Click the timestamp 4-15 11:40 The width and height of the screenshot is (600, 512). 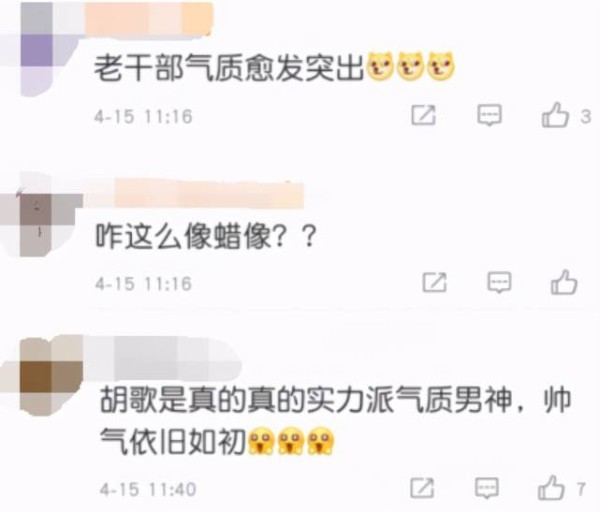pyautogui.click(x=148, y=489)
